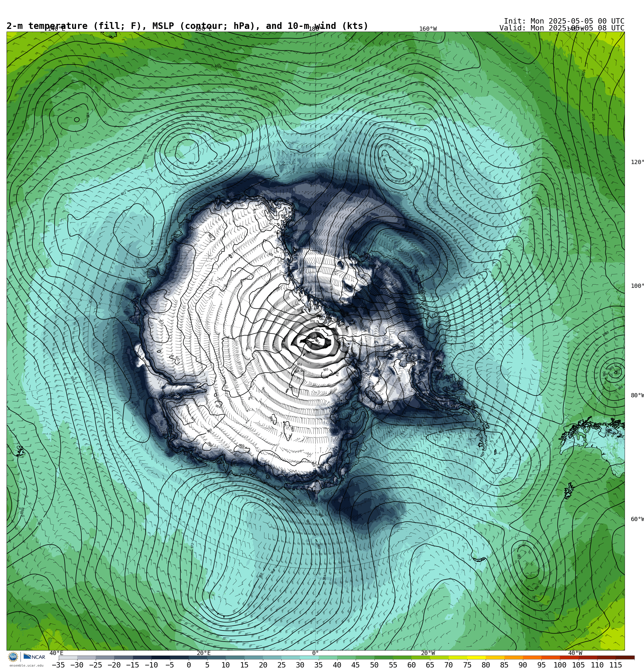
Task: Click the -20 tick label on color bar
Action: pos(114,665)
